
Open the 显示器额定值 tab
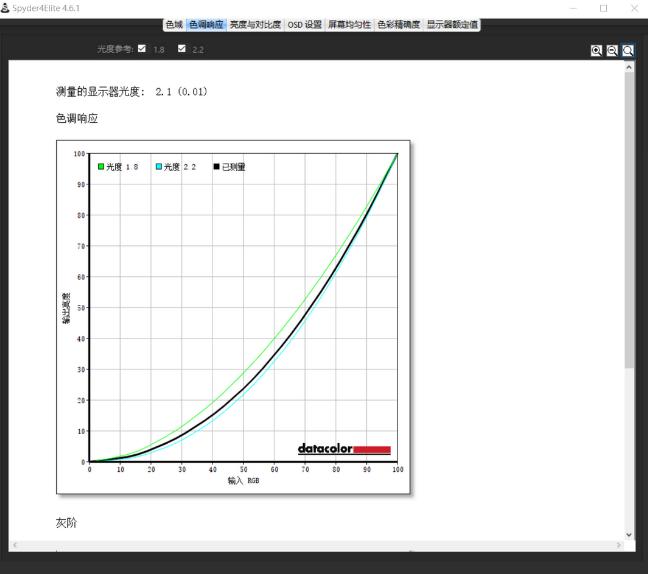click(452, 25)
